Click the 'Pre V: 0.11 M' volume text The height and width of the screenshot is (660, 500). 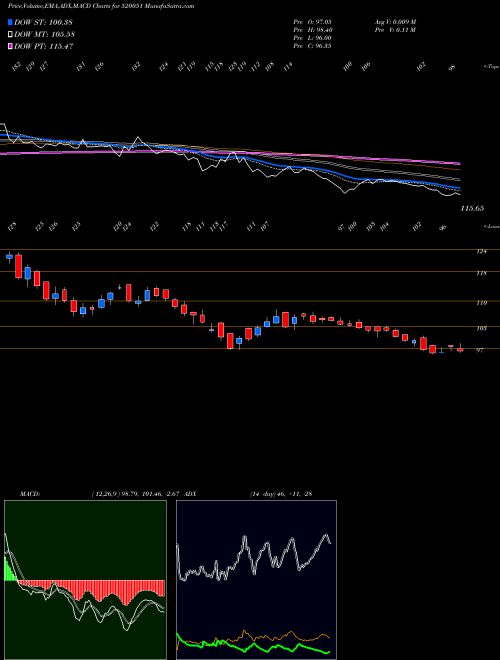(395, 30)
